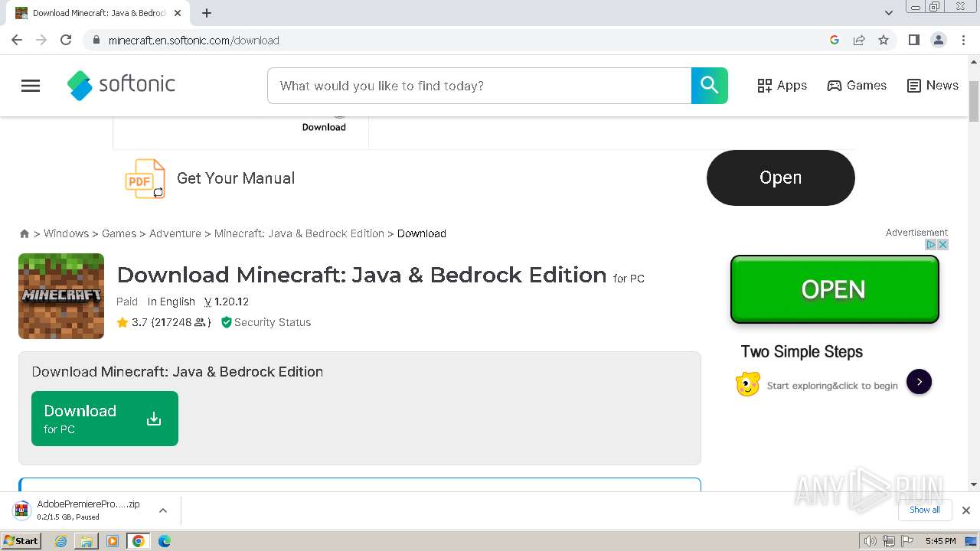Screen dimensions: 980x551
Task: Open the Minecraft: Java & Bedrock Edition breadcrumb
Action: 299,233
